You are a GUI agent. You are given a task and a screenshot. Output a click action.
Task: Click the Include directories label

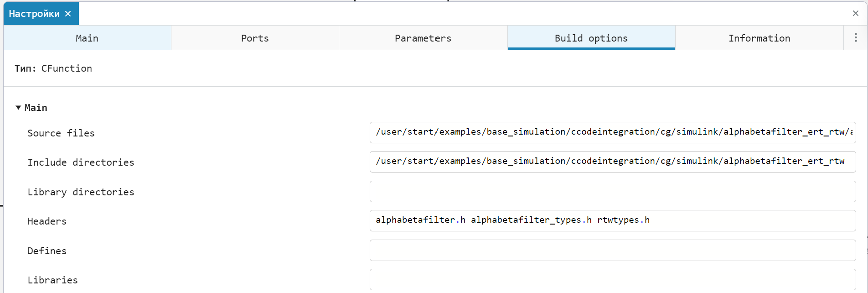pyautogui.click(x=81, y=162)
